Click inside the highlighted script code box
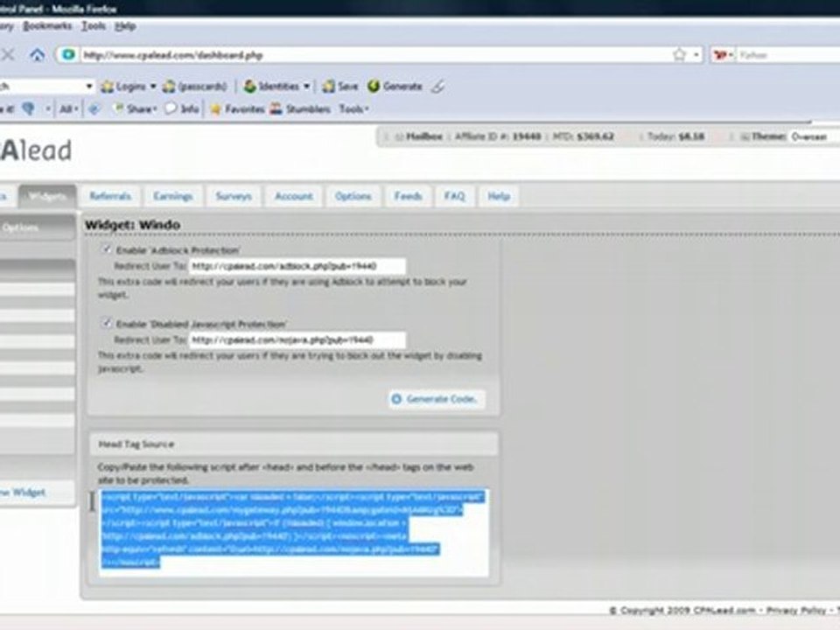 (x=294, y=533)
